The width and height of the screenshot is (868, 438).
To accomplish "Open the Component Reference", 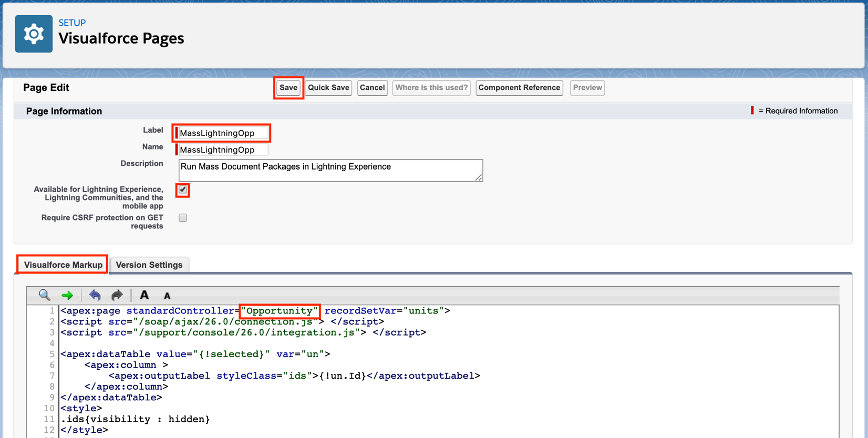I will (519, 88).
